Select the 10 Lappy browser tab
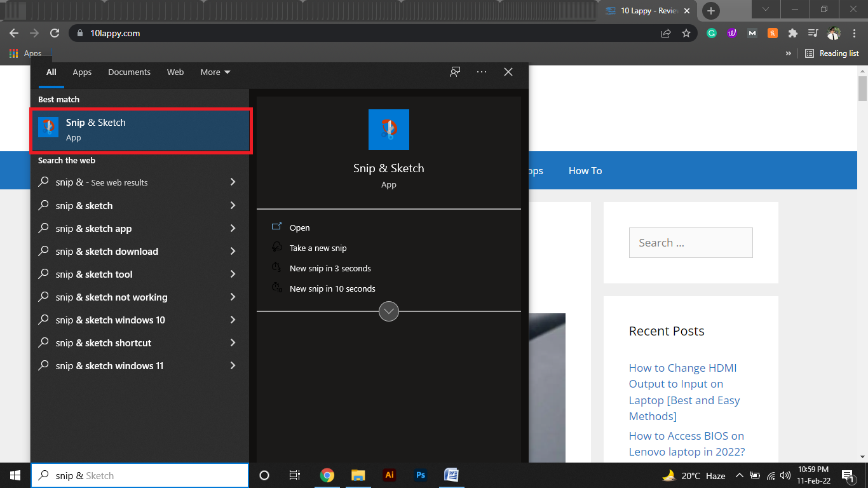The height and width of the screenshot is (488, 868). coord(648,11)
